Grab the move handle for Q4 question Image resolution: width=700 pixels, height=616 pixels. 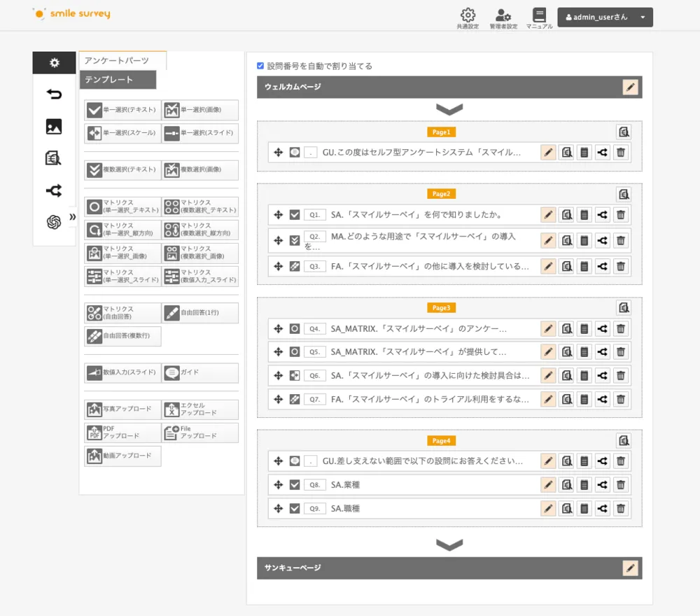(x=278, y=328)
